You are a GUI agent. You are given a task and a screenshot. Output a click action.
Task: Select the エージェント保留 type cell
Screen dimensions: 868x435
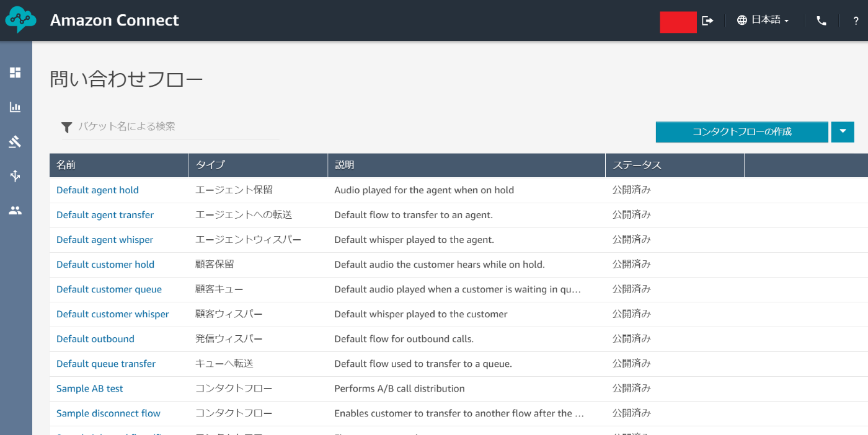pos(234,190)
